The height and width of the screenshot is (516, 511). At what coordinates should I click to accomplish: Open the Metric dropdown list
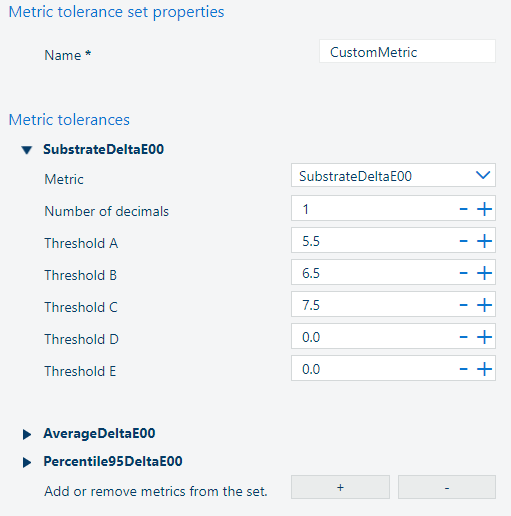point(393,175)
